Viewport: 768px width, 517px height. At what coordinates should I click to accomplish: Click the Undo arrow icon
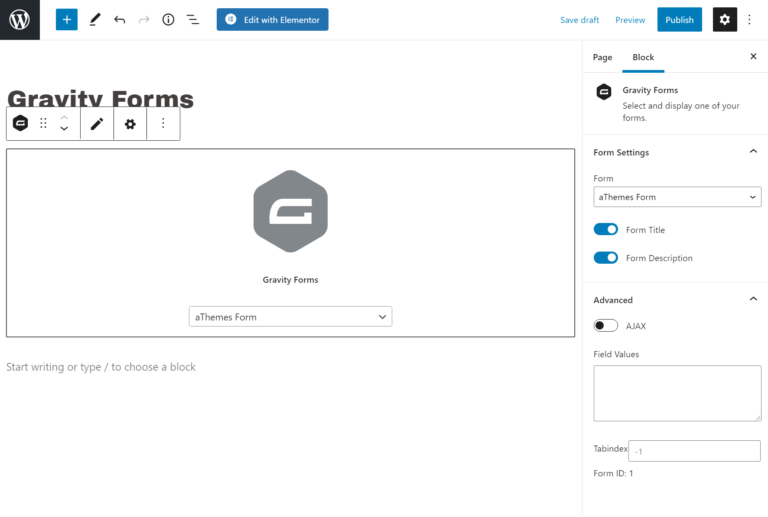tap(120, 20)
